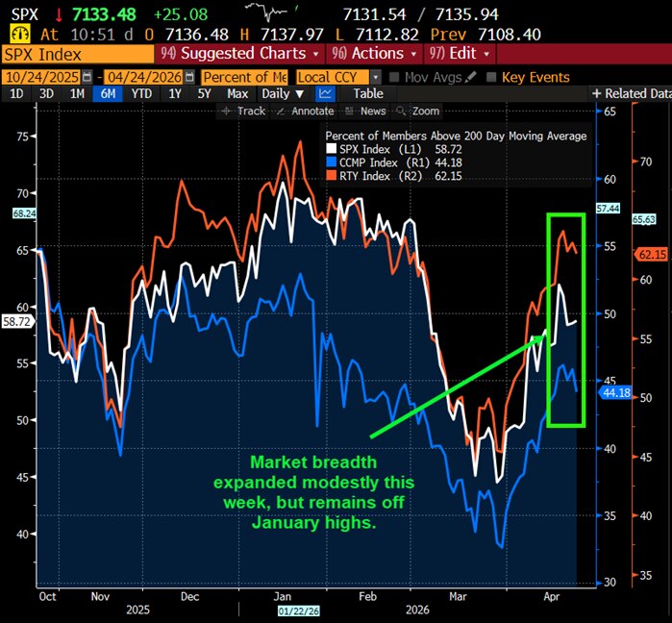672x623 pixels.
Task: Activate the Zoom magnifier tool
Action: point(419,112)
